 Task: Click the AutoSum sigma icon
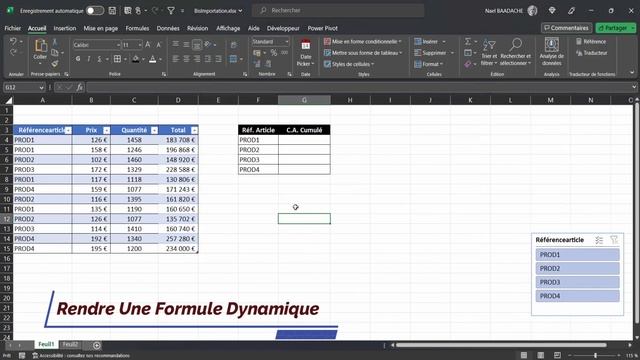click(468, 42)
